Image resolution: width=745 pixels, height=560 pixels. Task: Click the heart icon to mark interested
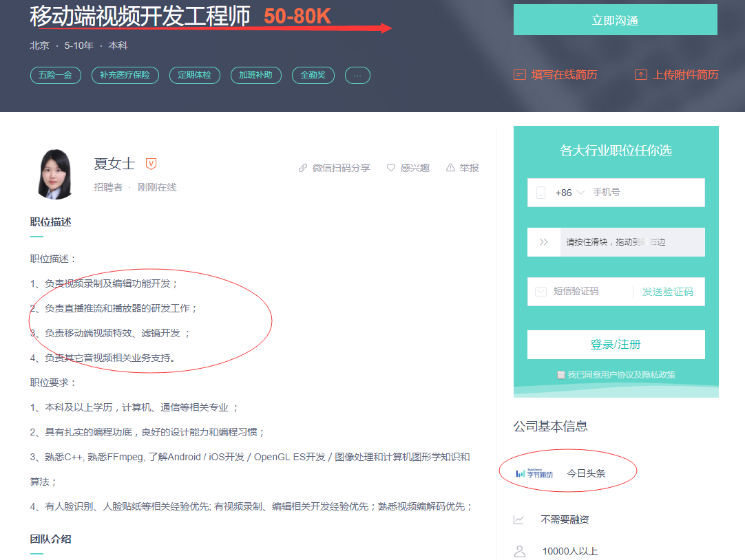(390, 168)
